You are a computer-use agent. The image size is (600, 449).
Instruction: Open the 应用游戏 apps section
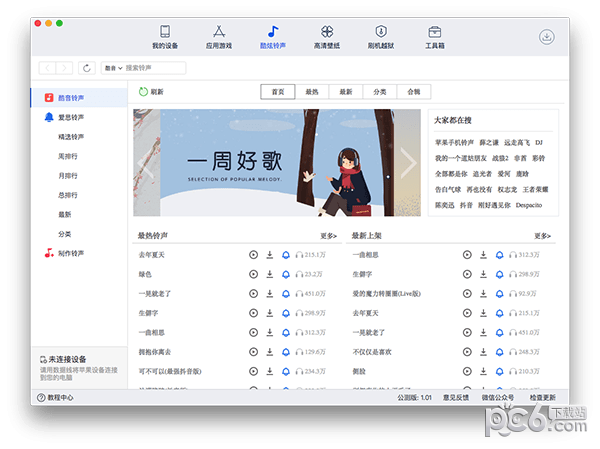click(x=219, y=37)
